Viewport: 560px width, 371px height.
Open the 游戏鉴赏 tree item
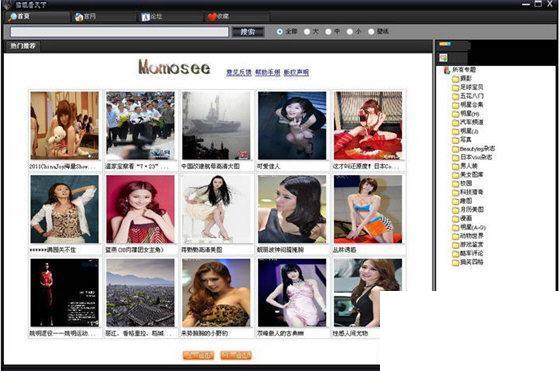point(471,245)
